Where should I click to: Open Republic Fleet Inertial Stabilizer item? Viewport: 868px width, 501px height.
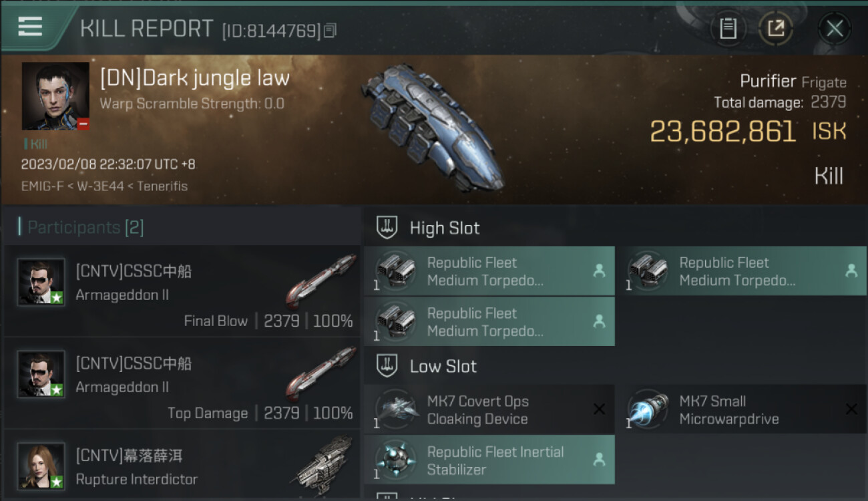point(489,460)
